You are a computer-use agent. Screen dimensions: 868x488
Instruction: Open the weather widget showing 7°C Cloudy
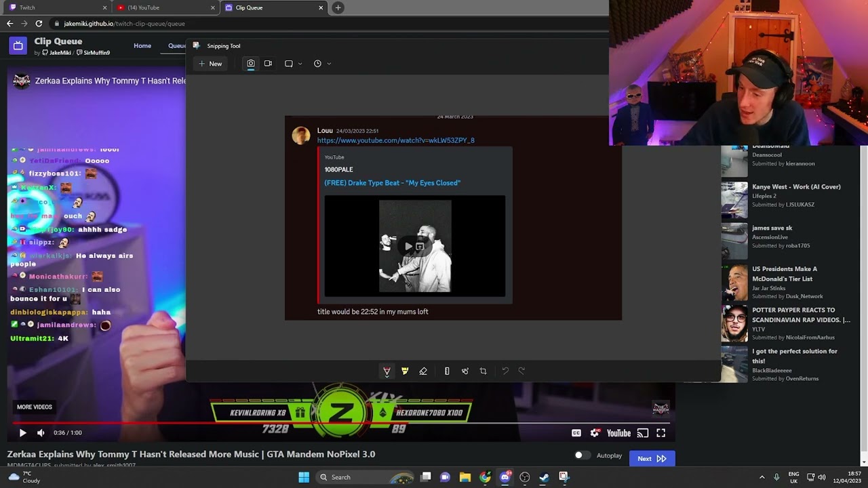click(x=24, y=477)
